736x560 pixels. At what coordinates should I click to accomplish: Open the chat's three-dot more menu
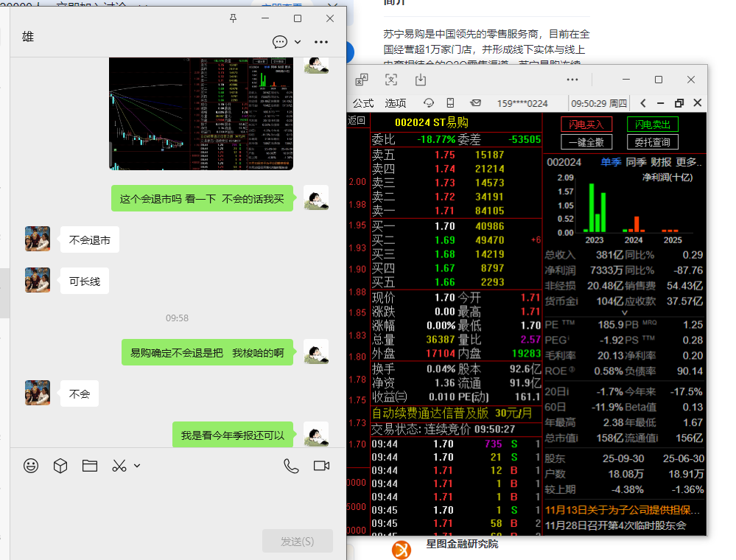tap(321, 42)
